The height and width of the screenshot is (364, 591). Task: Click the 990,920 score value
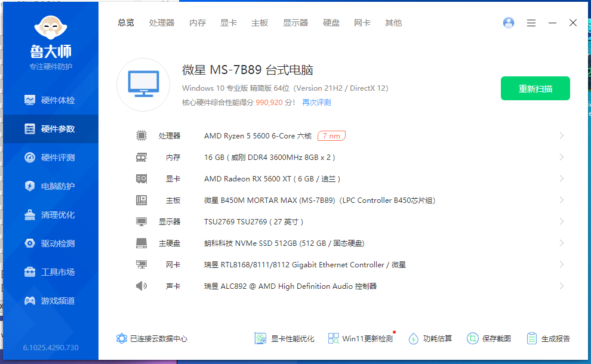coord(269,103)
